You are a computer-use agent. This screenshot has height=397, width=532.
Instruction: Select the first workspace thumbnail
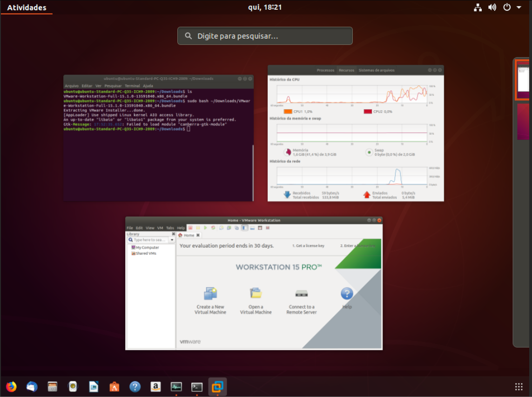coord(523,80)
